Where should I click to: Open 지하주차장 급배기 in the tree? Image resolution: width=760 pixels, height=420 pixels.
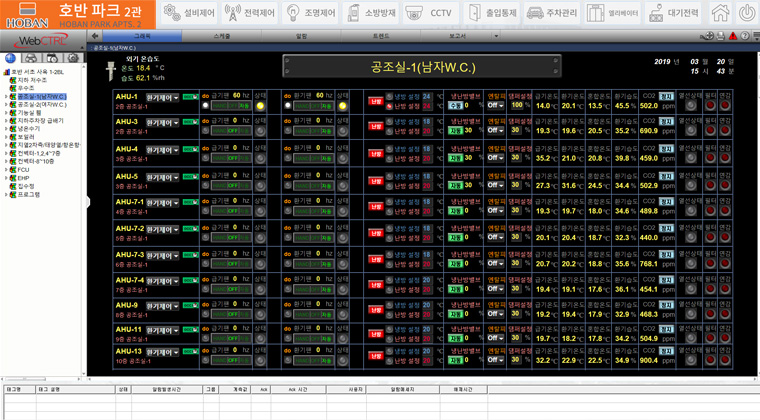tap(41, 121)
